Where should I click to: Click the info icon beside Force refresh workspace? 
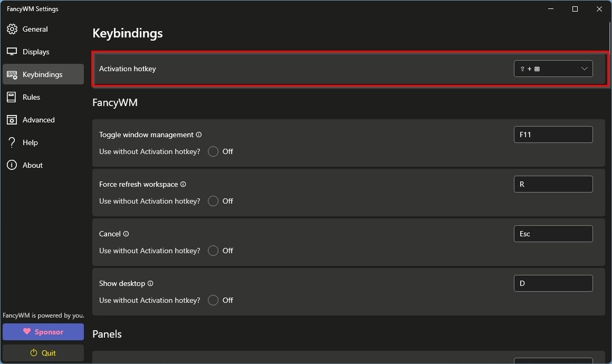pos(183,184)
